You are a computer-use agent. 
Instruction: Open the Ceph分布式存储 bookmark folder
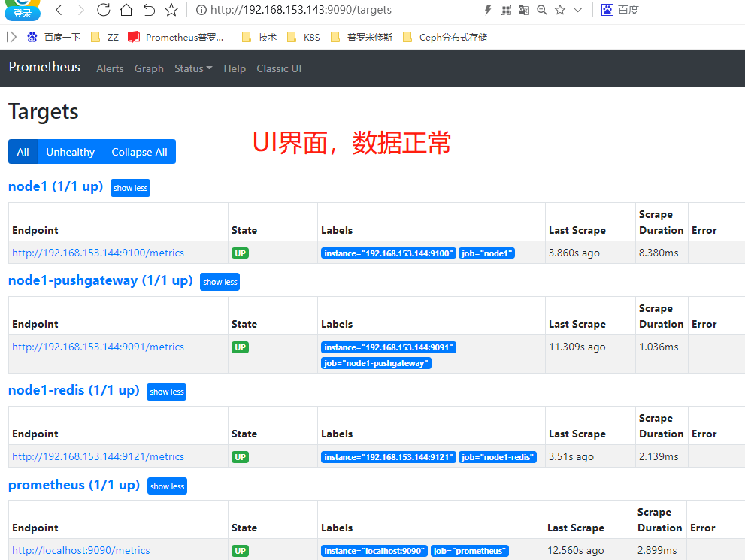point(445,37)
